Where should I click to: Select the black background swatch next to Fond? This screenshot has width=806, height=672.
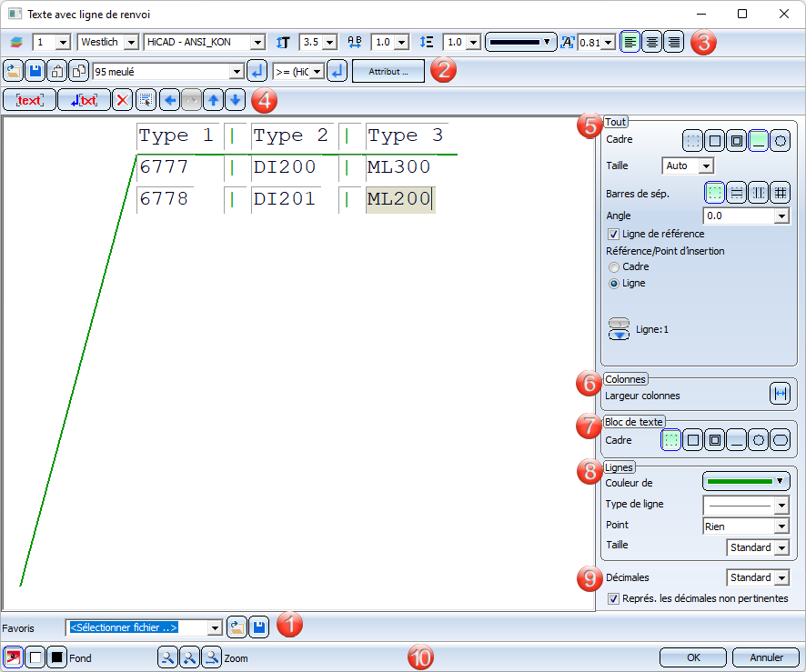tap(57, 657)
